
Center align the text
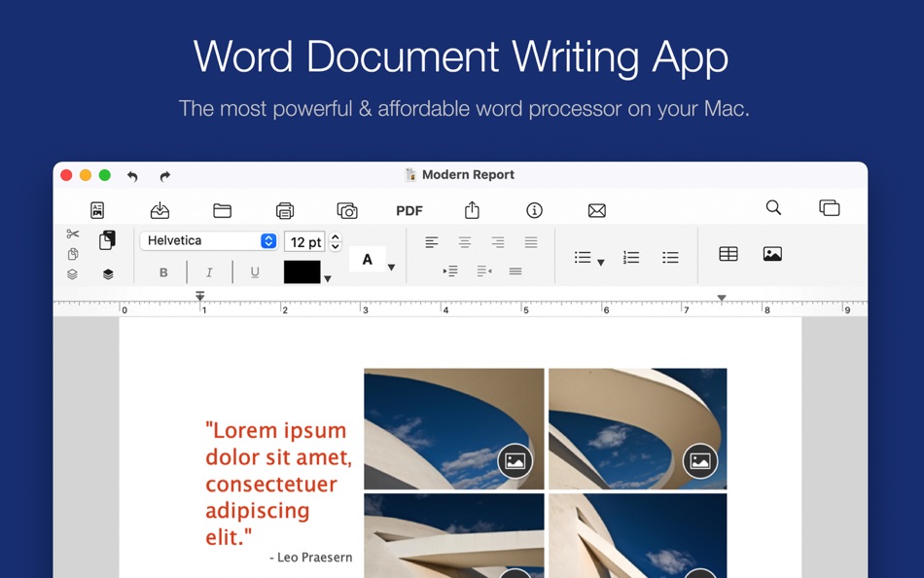click(465, 242)
